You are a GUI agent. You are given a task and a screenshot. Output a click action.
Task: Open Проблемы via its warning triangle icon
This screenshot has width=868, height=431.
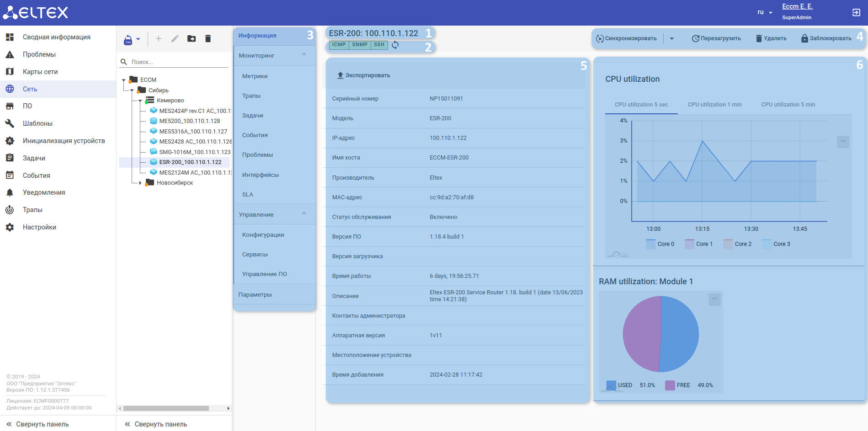pos(10,54)
